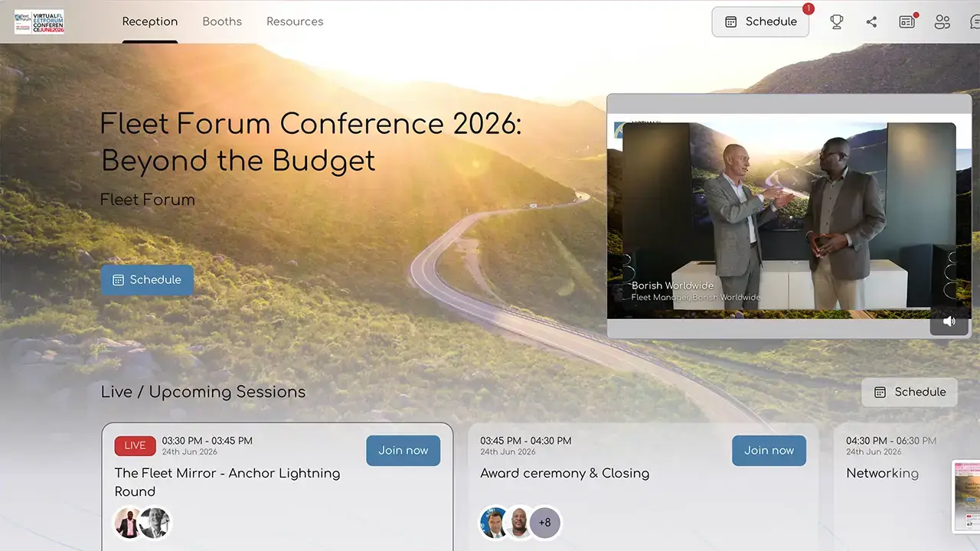This screenshot has width=980, height=551.
Task: Click the Fleet Forum conference logo
Action: (39, 21)
